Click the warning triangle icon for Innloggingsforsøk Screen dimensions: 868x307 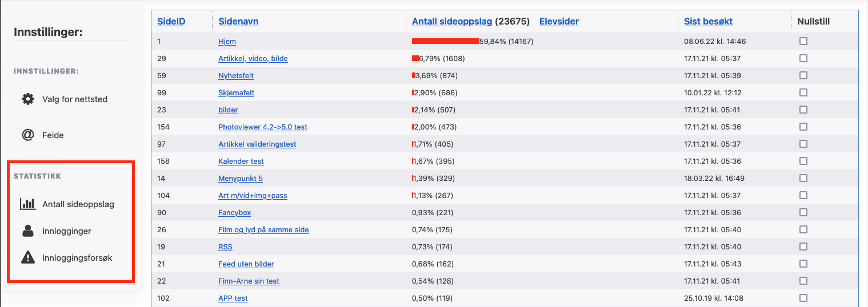click(x=27, y=257)
